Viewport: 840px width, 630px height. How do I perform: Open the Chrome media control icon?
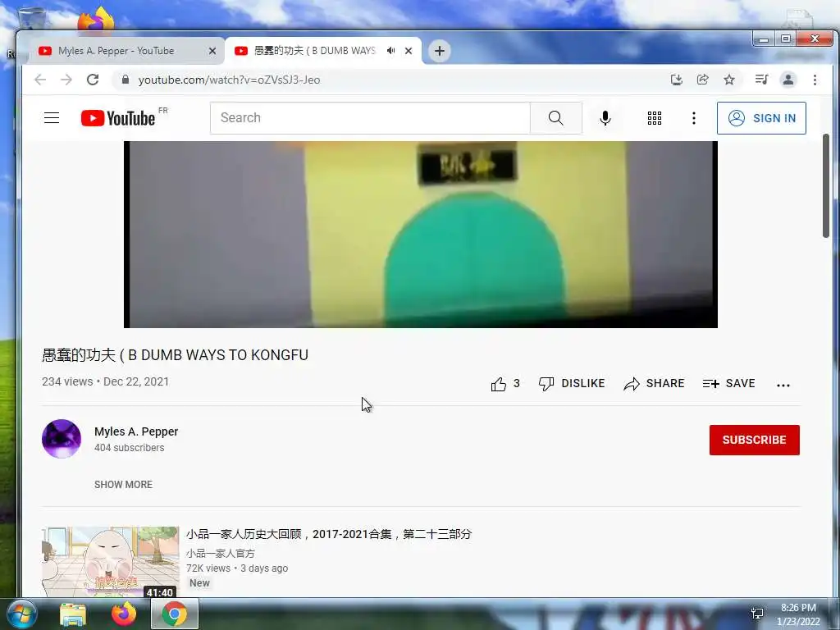click(761, 80)
